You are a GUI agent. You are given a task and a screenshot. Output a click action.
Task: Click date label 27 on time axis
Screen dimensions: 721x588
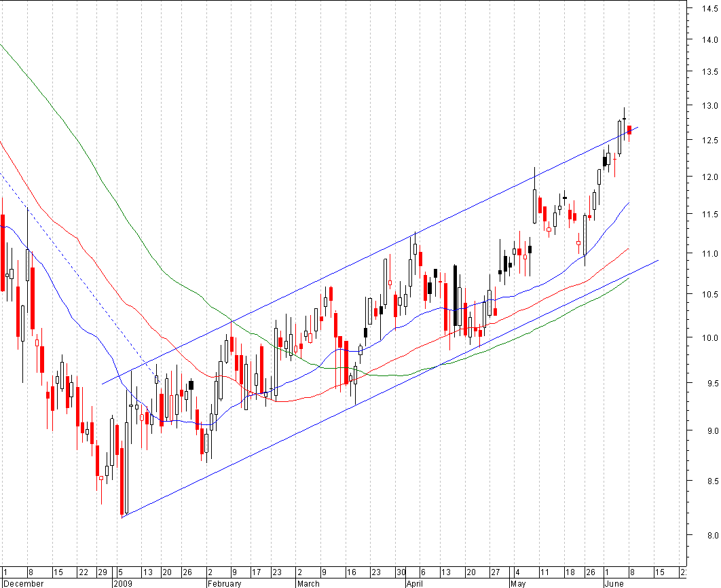coord(495,572)
